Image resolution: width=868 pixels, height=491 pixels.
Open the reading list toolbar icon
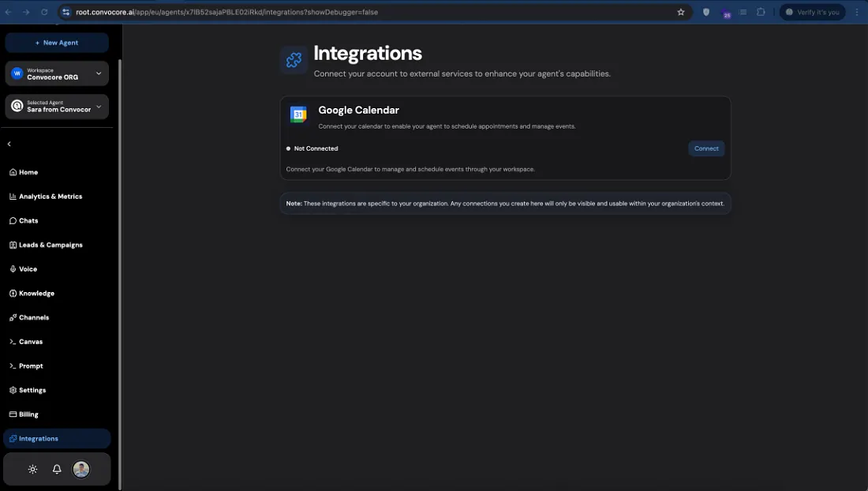click(743, 12)
